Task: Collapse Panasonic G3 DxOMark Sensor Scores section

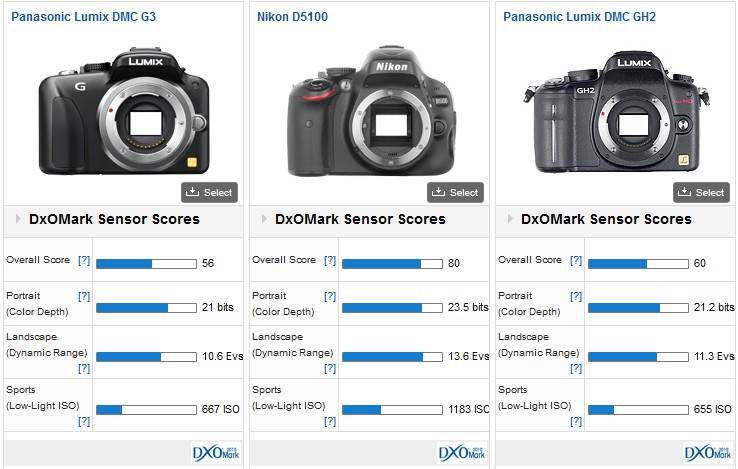Action: click(x=18, y=219)
